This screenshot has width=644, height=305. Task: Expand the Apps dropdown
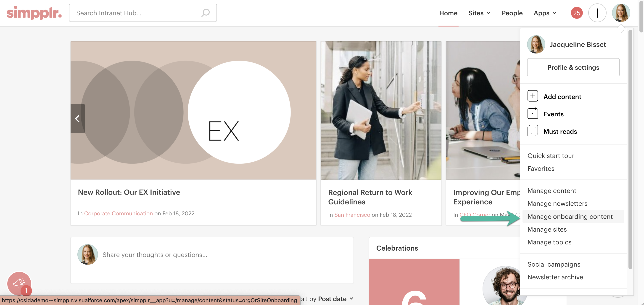point(545,13)
